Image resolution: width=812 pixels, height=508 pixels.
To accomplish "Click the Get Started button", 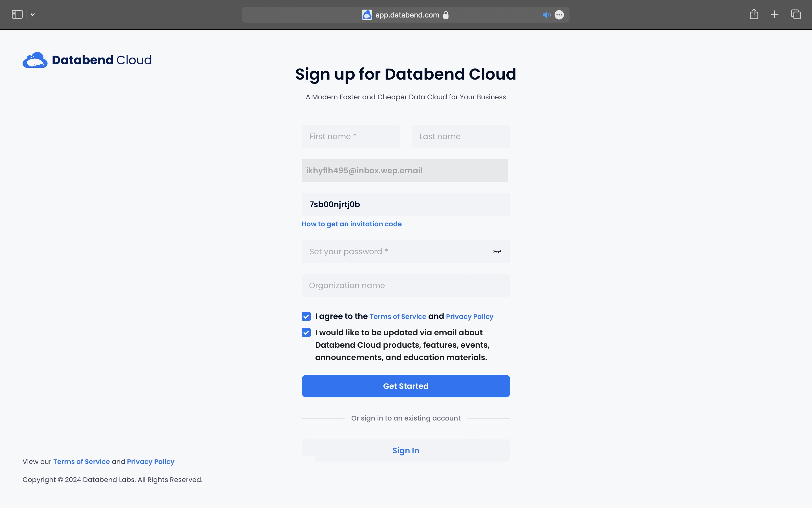I will [x=406, y=386].
